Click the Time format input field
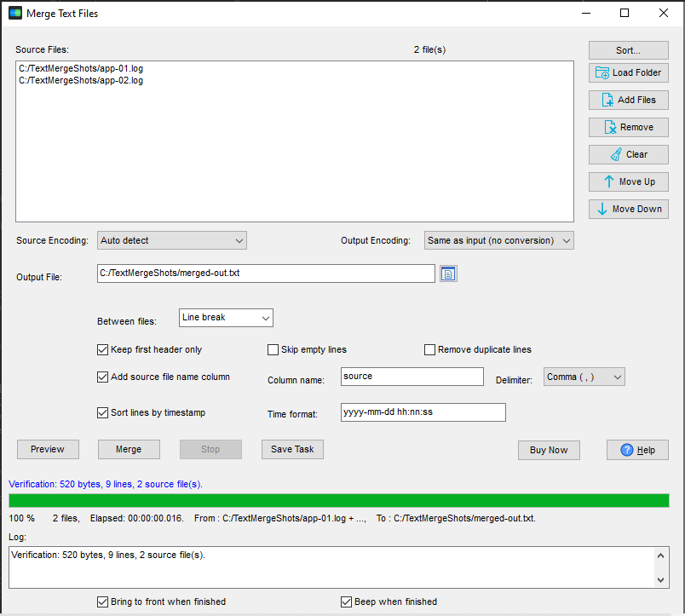The height and width of the screenshot is (616, 685). pos(423,412)
